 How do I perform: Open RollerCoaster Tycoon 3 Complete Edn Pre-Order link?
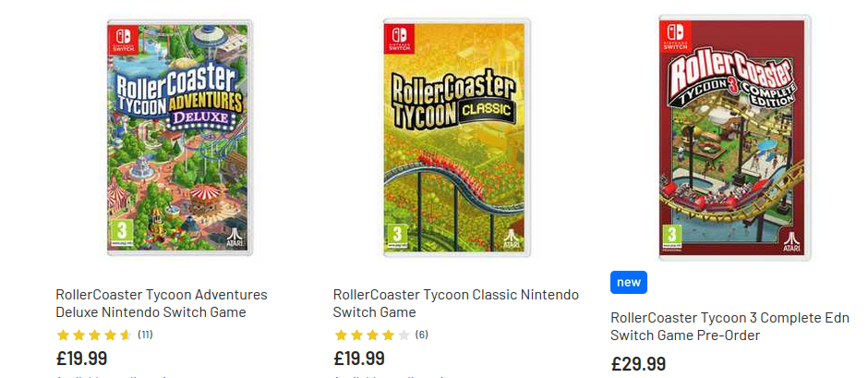point(728,326)
